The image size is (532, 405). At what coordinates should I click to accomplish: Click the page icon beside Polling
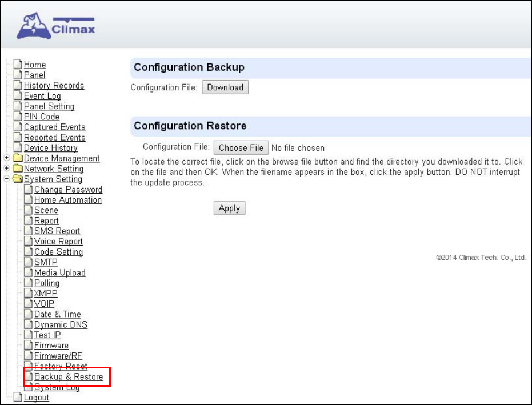(29, 283)
